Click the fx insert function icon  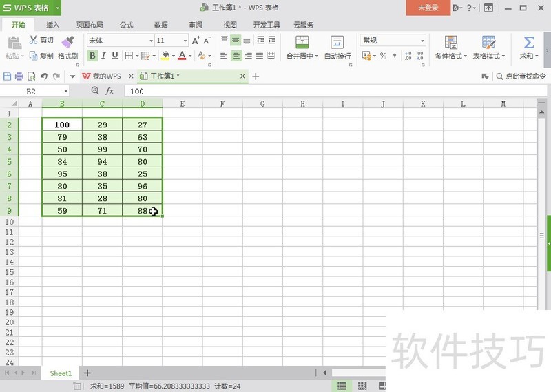point(110,92)
